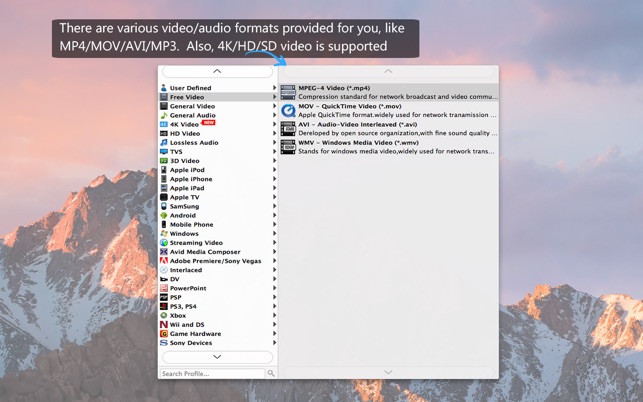
Task: Select MOV - QuickTime Video format
Action: pyautogui.click(x=389, y=111)
